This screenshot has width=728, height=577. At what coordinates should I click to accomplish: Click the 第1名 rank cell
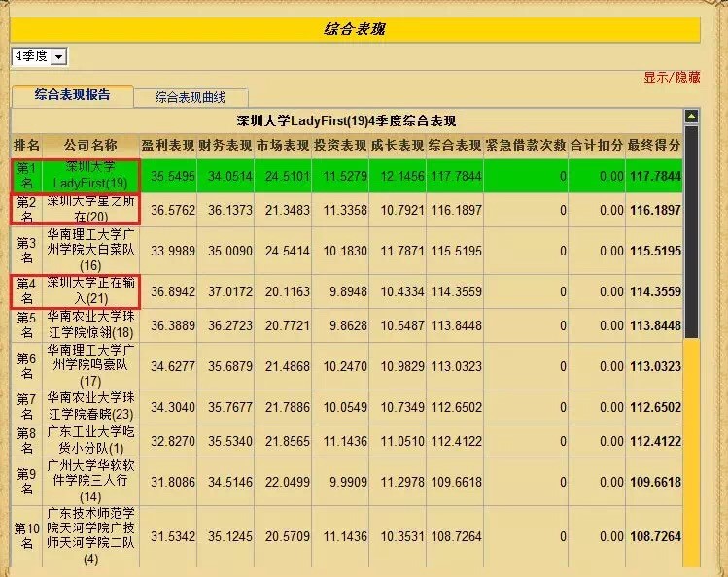coord(26,175)
